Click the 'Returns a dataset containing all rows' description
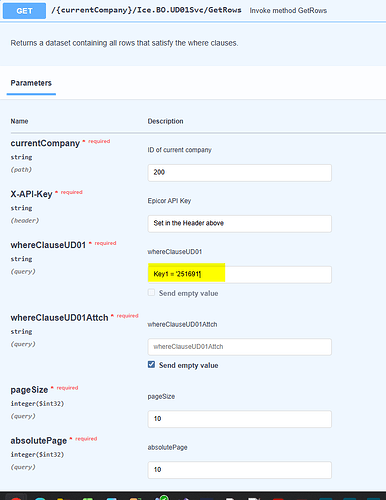386x500 pixels. [x=124, y=43]
